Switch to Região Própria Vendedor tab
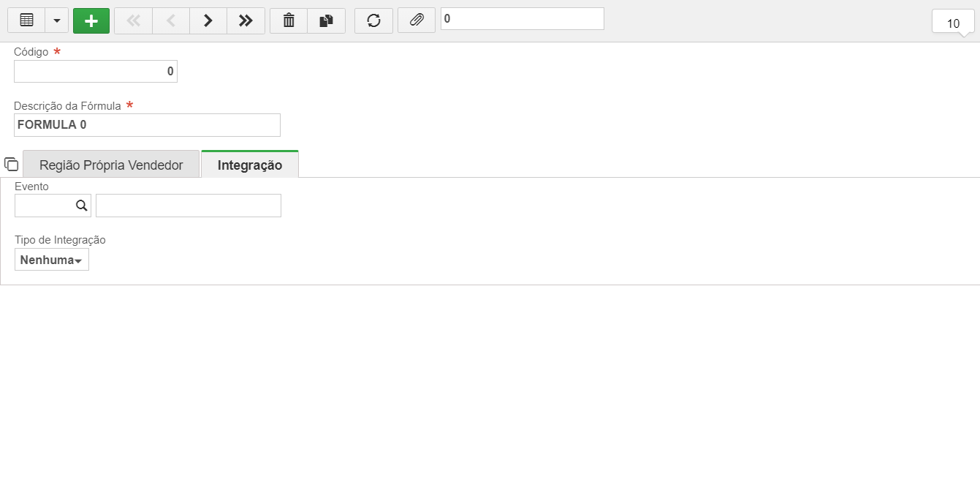 coord(111,165)
